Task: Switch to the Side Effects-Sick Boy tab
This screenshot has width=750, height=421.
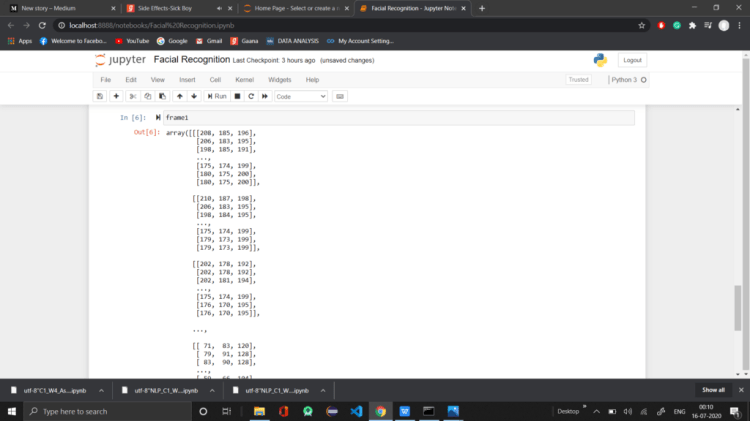Action: tap(175, 8)
